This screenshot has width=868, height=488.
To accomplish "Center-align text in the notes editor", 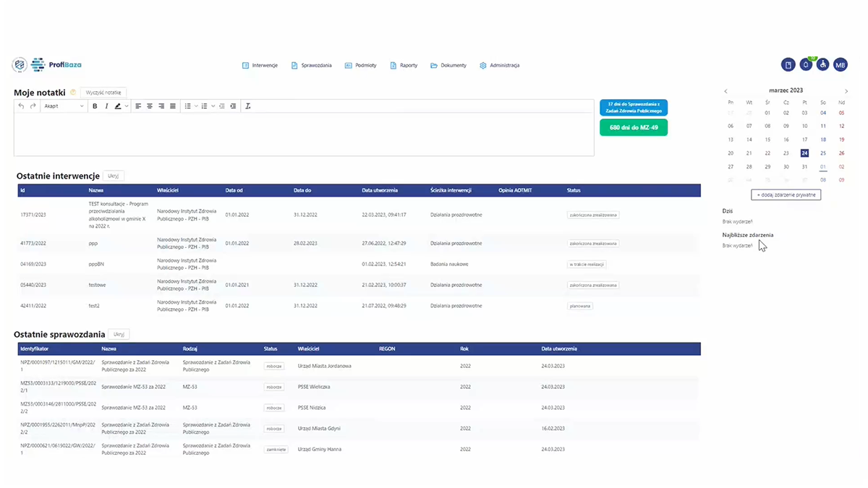I will (150, 106).
